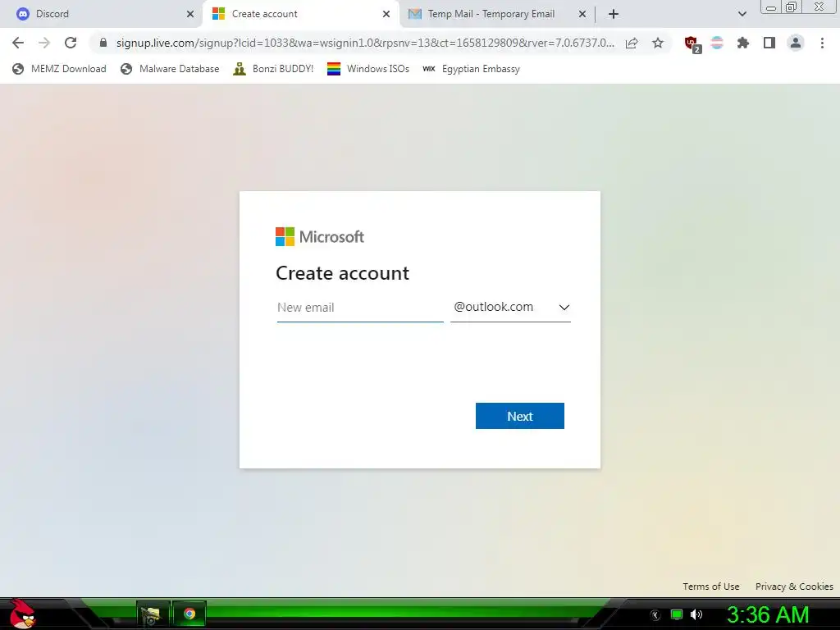Open the tab search chevron
Screen dimensions: 840x630
(742, 14)
